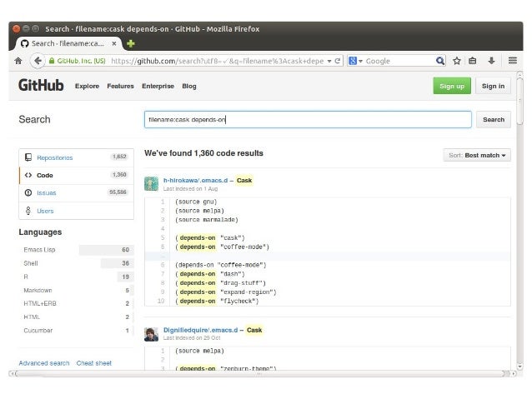The width and height of the screenshot is (532, 399).
Task: Click the Sign in button
Action: [x=493, y=86]
